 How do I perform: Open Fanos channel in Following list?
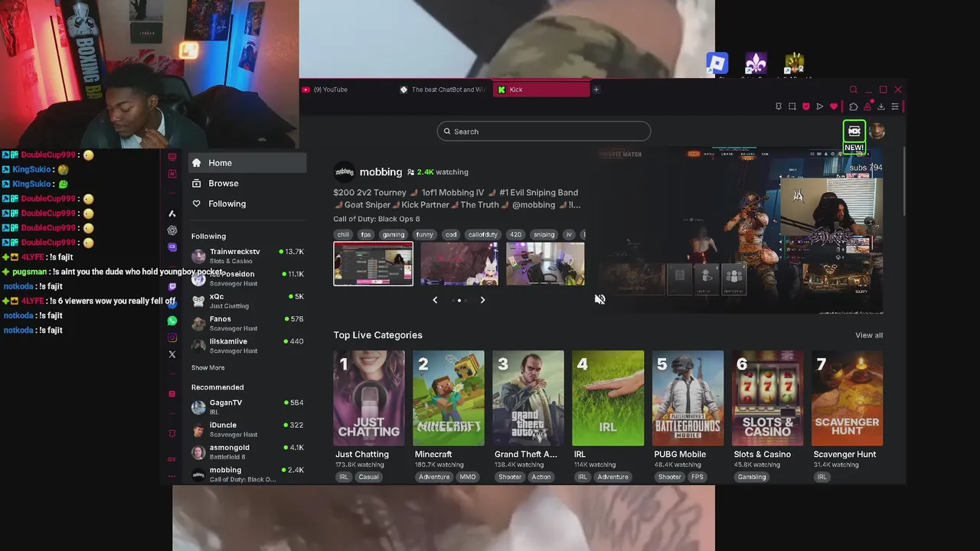pyautogui.click(x=247, y=323)
